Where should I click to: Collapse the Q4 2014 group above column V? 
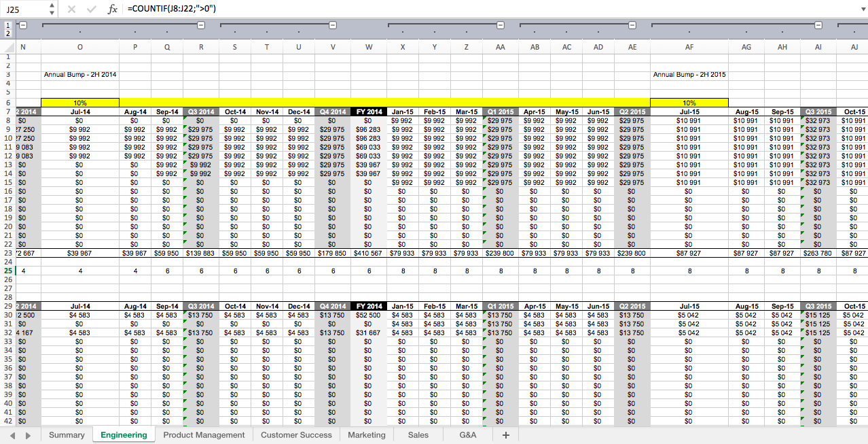point(333,25)
